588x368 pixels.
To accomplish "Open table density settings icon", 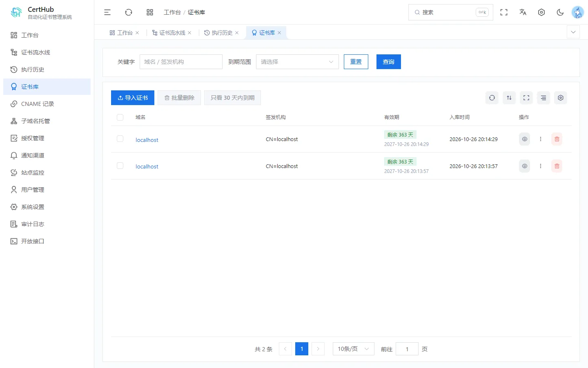I will point(543,98).
